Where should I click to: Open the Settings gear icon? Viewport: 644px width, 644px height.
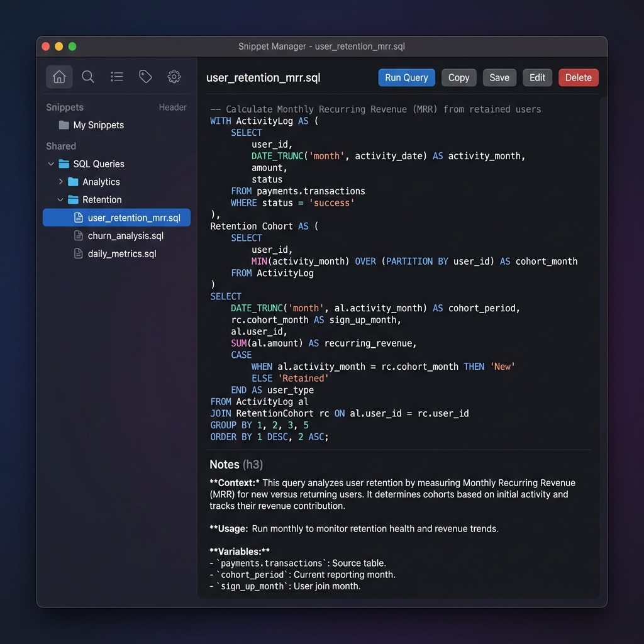pos(174,77)
